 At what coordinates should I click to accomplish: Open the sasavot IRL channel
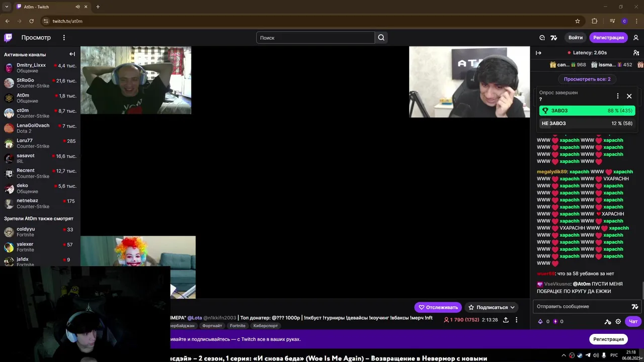tap(40, 158)
